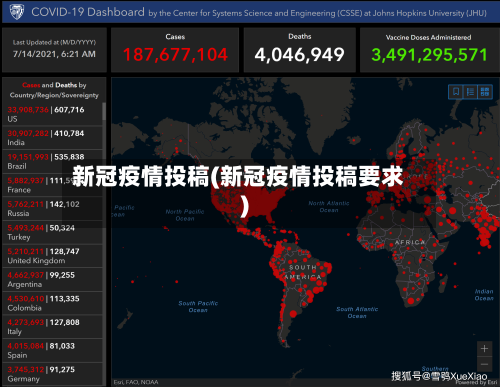
Task: Click the Cases and Deaths by Country heading
Action: (x=54, y=90)
